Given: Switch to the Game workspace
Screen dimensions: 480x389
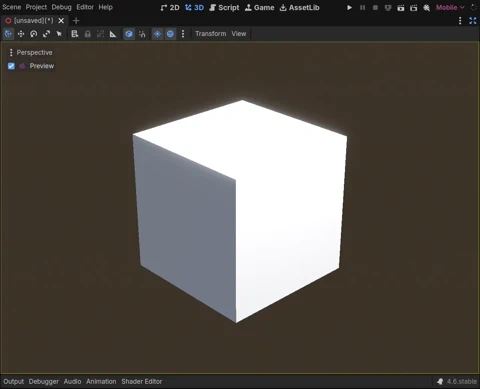Looking at the screenshot, I should (260, 7).
